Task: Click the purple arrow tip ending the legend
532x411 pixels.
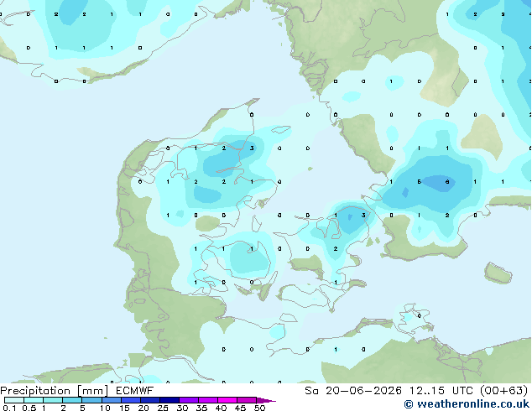Action: click(x=266, y=400)
